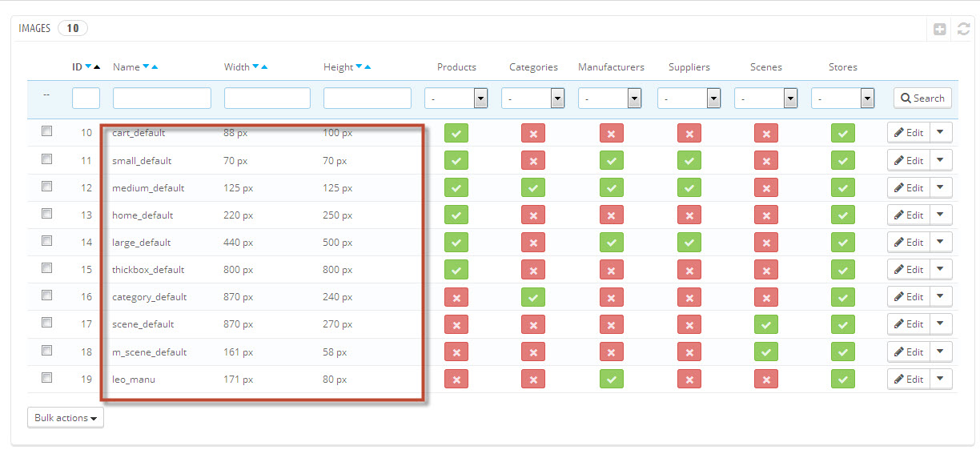Click the refresh list icon
Viewport: 980px width, 454px height.
(x=964, y=29)
